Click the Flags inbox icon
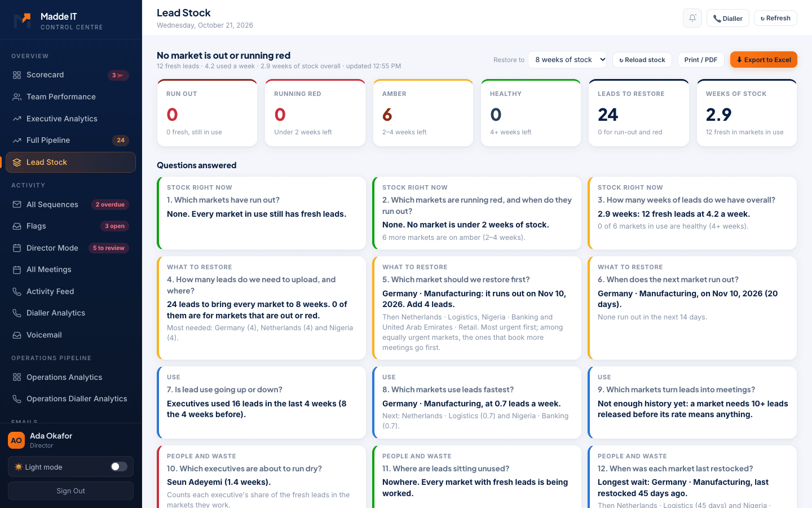Viewport: 812px width, 508px height. click(17, 226)
